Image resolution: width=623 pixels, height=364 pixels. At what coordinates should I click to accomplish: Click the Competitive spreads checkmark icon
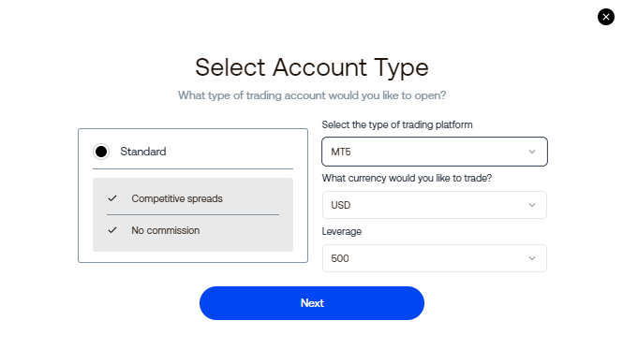(112, 198)
